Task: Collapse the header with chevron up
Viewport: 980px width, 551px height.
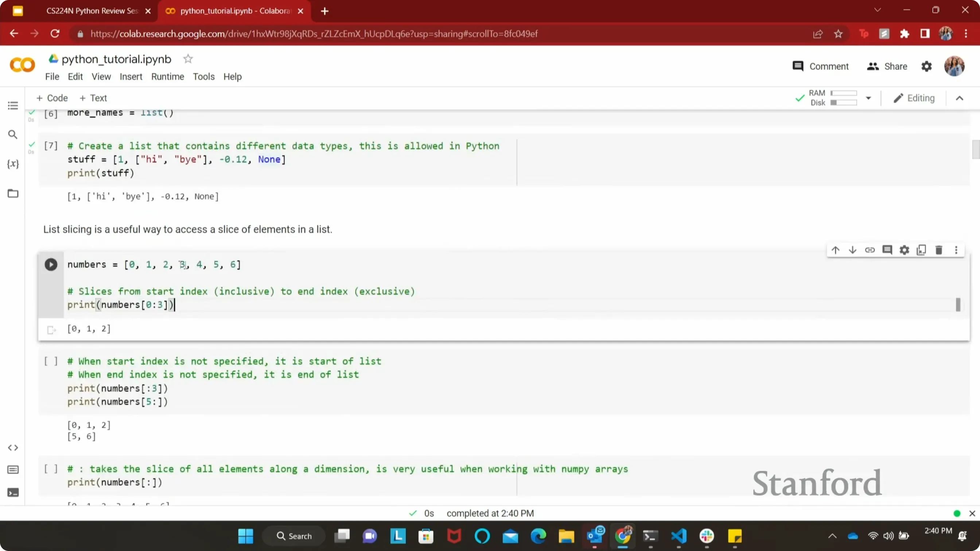Action: click(960, 98)
